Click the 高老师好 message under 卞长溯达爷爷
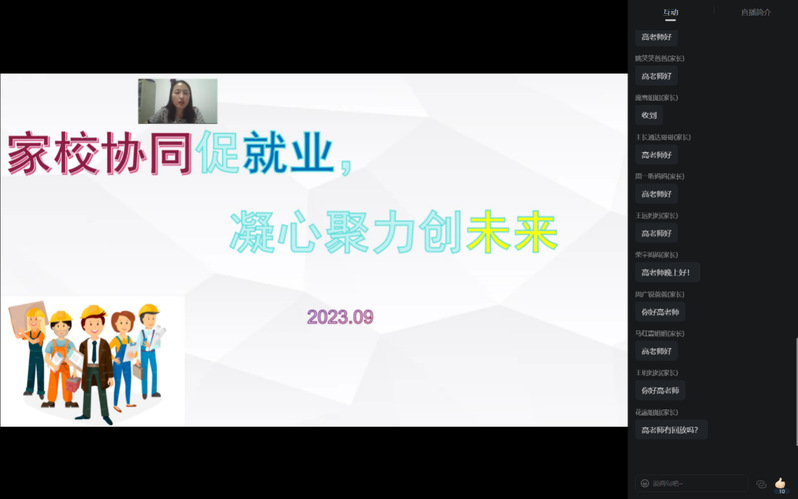This screenshot has width=798, height=499. (x=656, y=155)
